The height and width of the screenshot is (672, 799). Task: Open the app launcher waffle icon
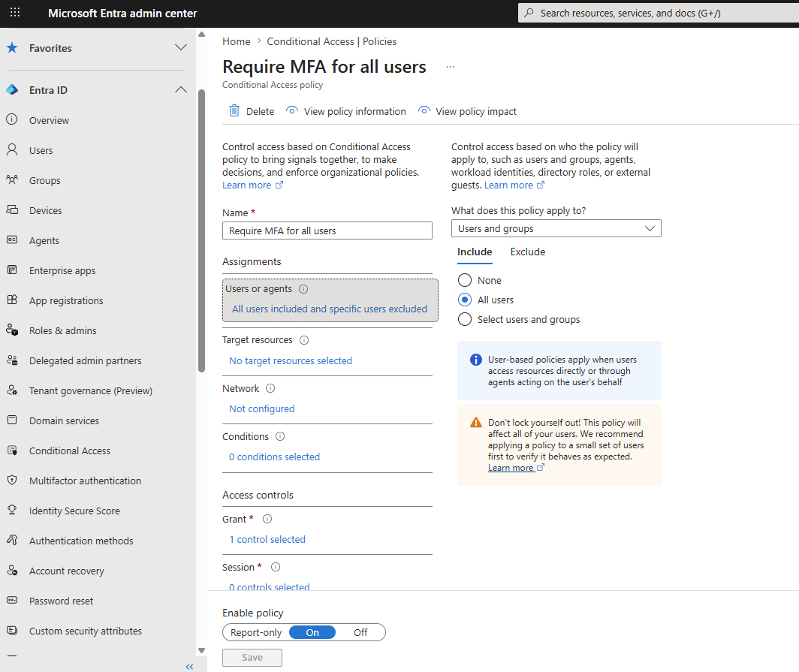point(15,12)
